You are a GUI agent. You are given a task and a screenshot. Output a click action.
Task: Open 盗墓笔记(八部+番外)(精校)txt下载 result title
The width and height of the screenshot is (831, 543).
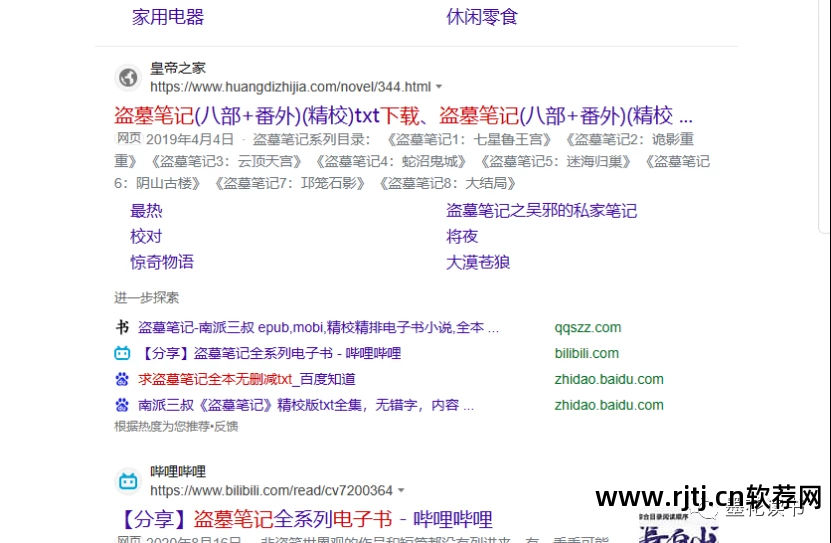(403, 115)
